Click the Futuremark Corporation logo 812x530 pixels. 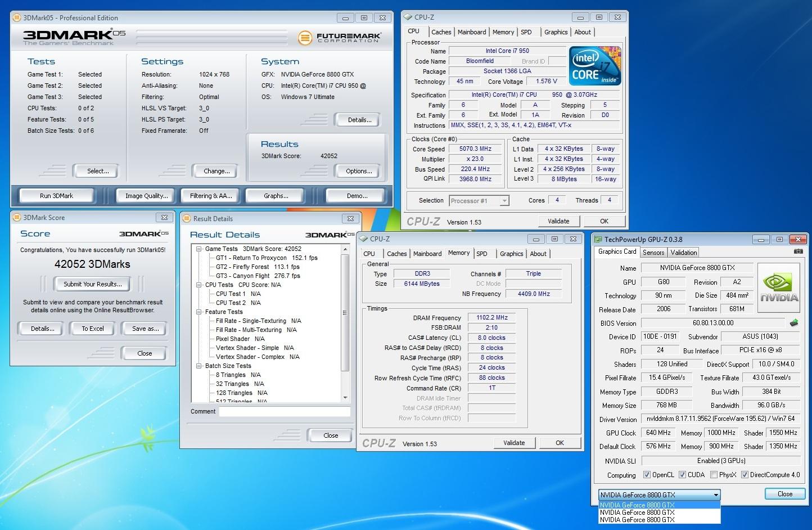[x=339, y=38]
